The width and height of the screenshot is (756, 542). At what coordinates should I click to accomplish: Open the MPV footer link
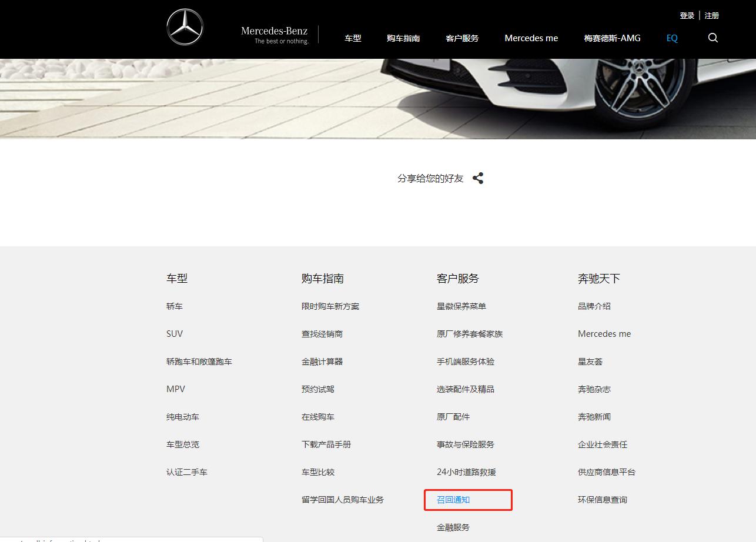click(176, 389)
